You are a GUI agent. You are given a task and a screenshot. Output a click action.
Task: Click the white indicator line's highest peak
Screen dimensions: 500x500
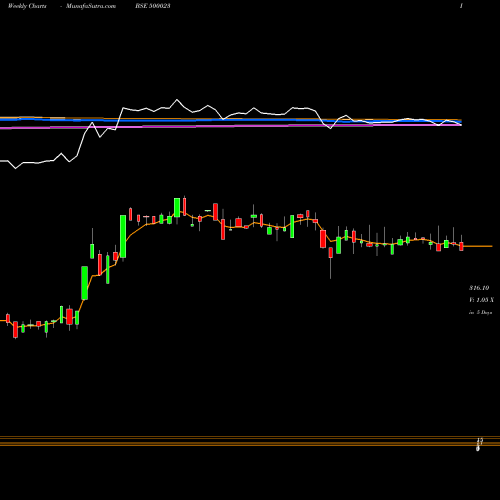pyautogui.click(x=177, y=100)
